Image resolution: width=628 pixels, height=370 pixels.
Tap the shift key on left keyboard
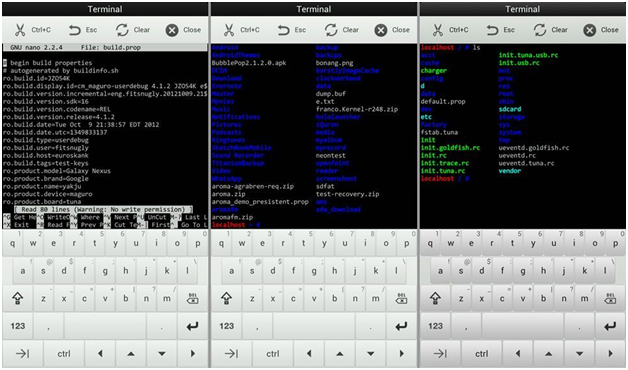[18, 298]
